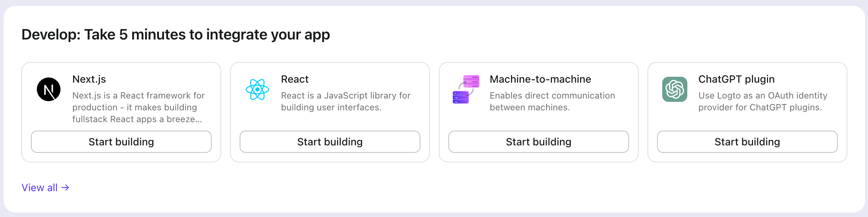Screen dimensions: 868x217
Task: Click the Next.js framework description text
Action: [x=138, y=107]
